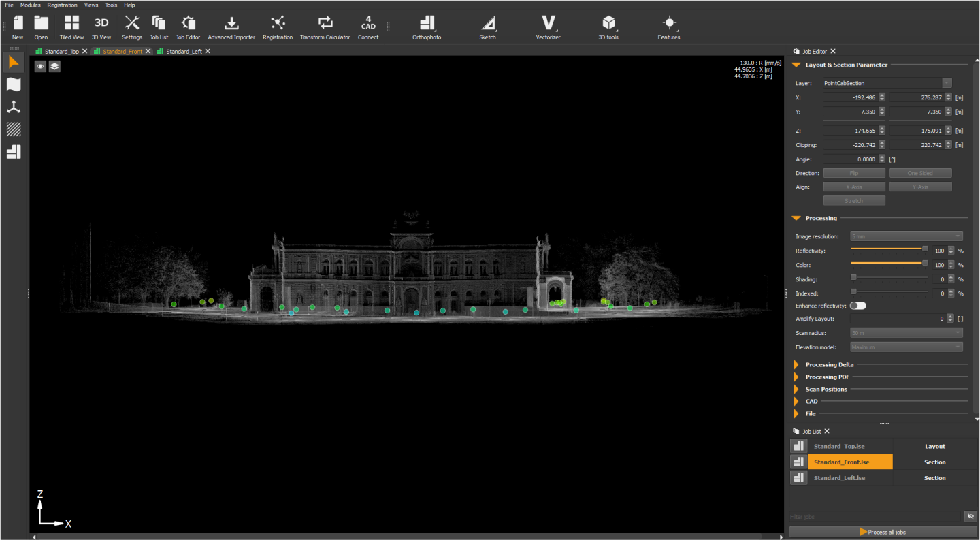Toggle job visibility filter next to Filter jobs

(x=970, y=516)
